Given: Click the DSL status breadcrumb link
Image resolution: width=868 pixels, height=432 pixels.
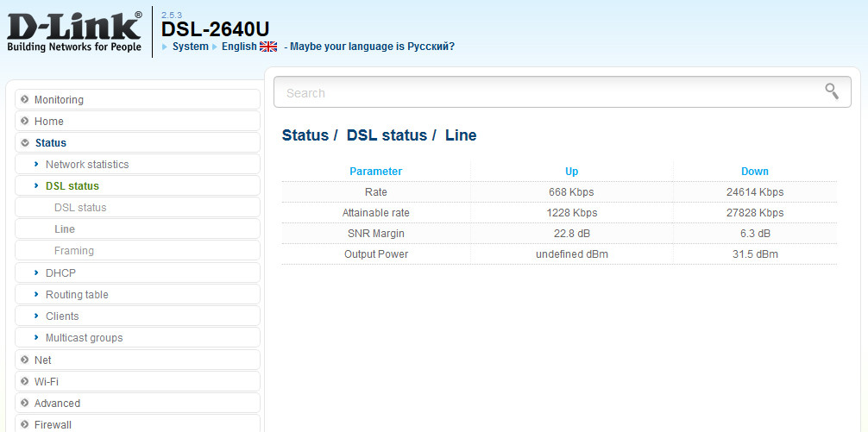Looking at the screenshot, I should coord(387,135).
